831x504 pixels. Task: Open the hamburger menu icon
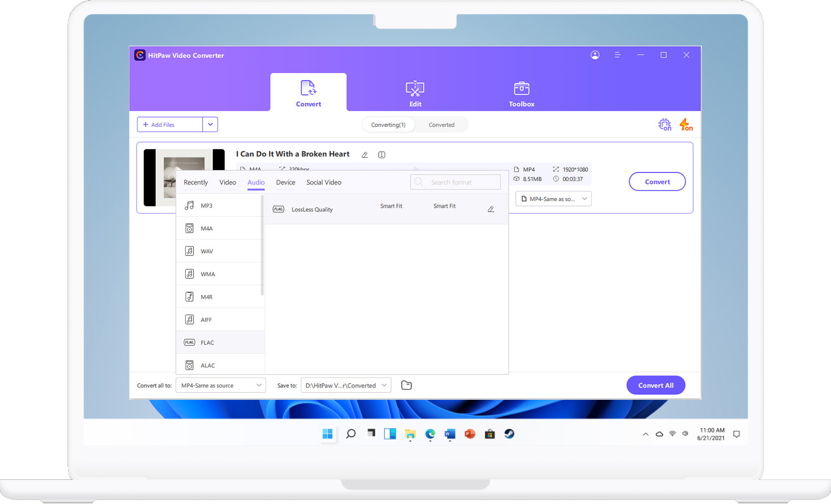618,55
